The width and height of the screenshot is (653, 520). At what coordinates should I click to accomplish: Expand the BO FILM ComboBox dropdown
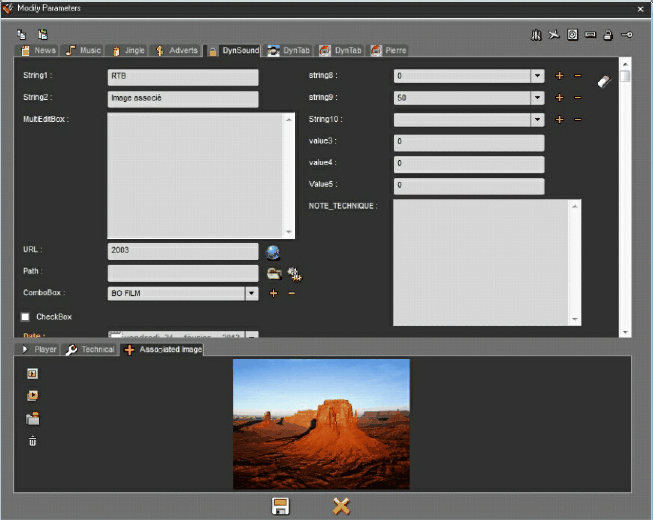(x=251, y=294)
